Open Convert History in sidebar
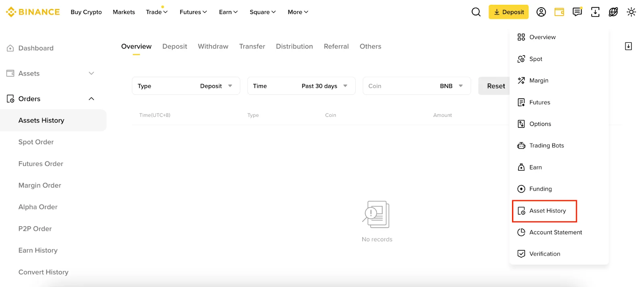The width and height of the screenshot is (644, 287). (x=43, y=272)
